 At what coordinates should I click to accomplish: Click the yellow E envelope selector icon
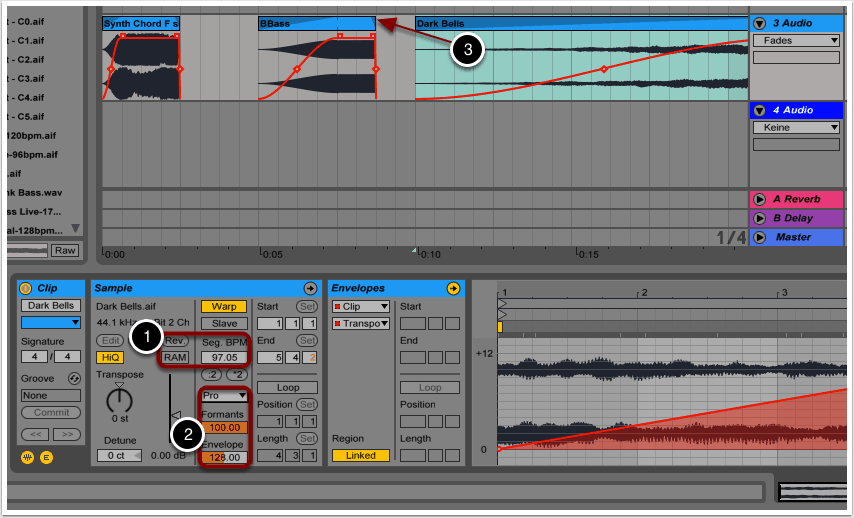[45, 457]
